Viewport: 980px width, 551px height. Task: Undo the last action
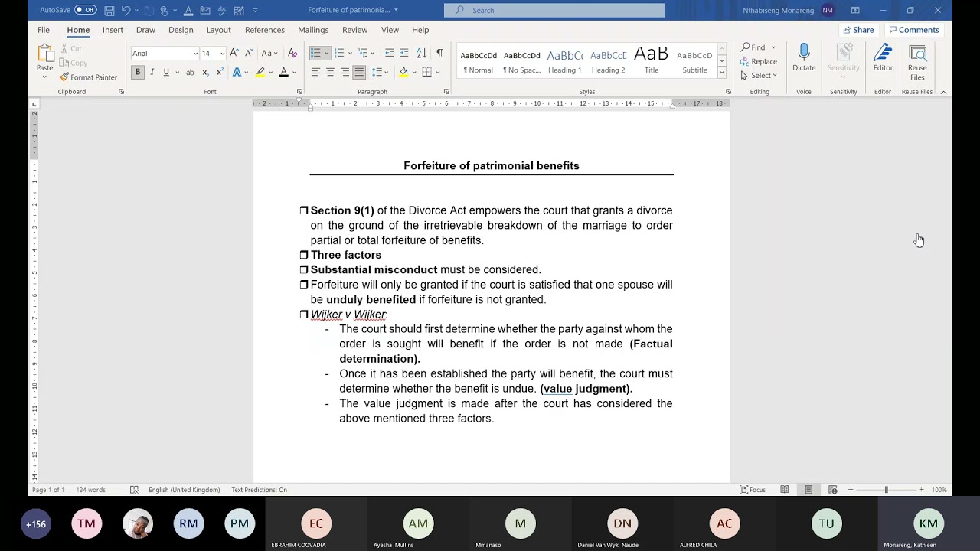click(126, 10)
